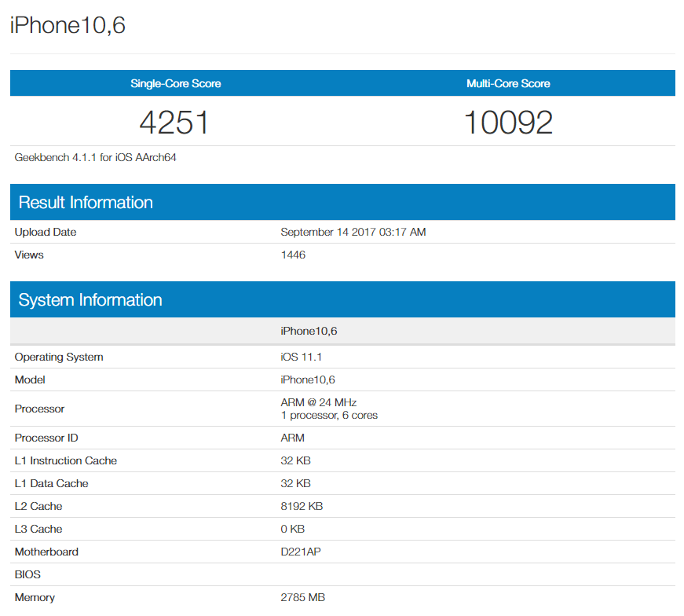Click the Single-Core Score header
This screenshot has width=684, height=616.
[x=176, y=83]
